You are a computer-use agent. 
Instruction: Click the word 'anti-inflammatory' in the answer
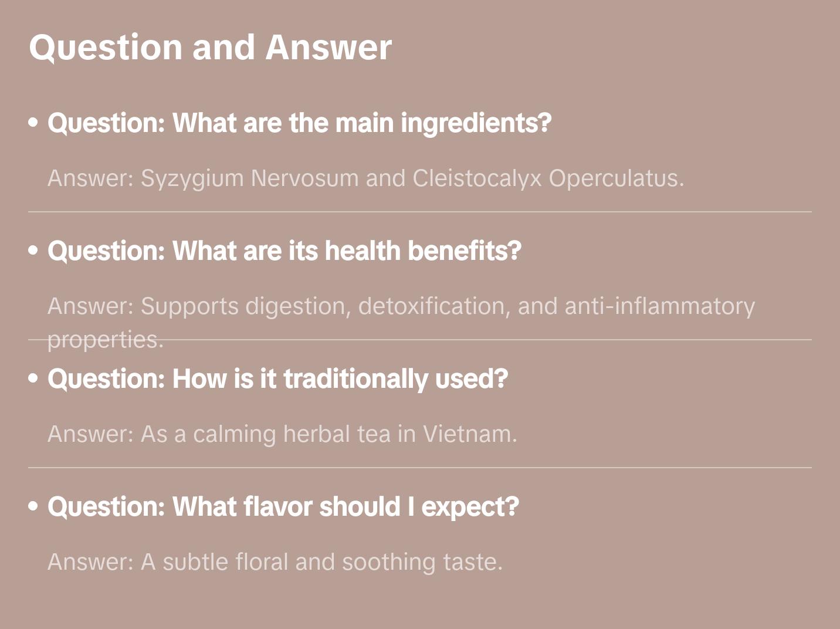click(659, 306)
